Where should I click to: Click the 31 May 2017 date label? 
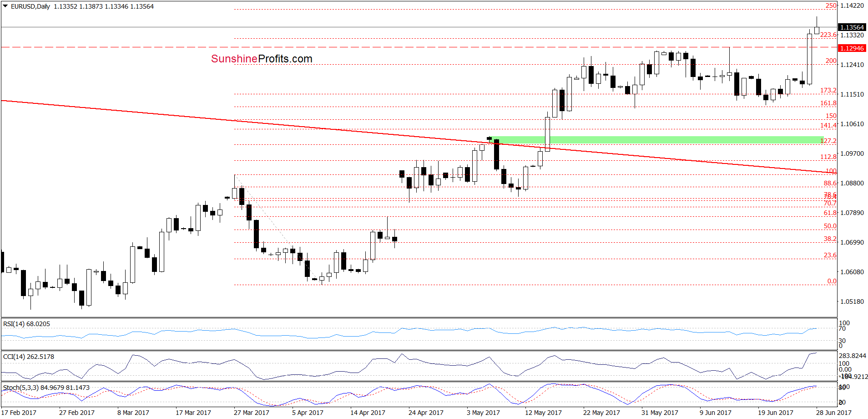[x=660, y=413]
